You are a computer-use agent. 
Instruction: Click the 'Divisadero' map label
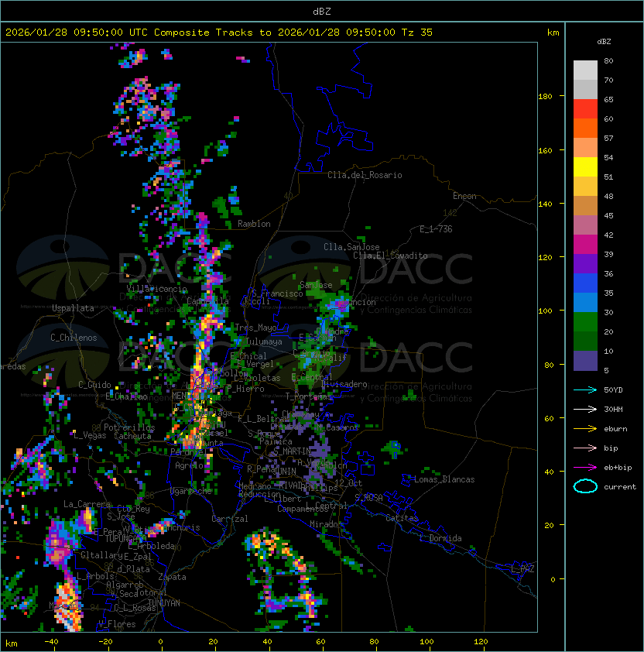[x=344, y=384]
